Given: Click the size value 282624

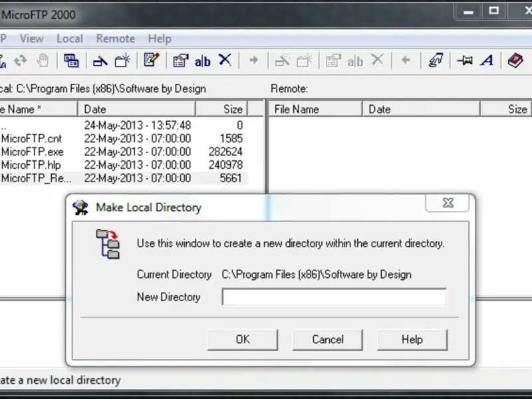Looking at the screenshot, I should [x=225, y=152].
